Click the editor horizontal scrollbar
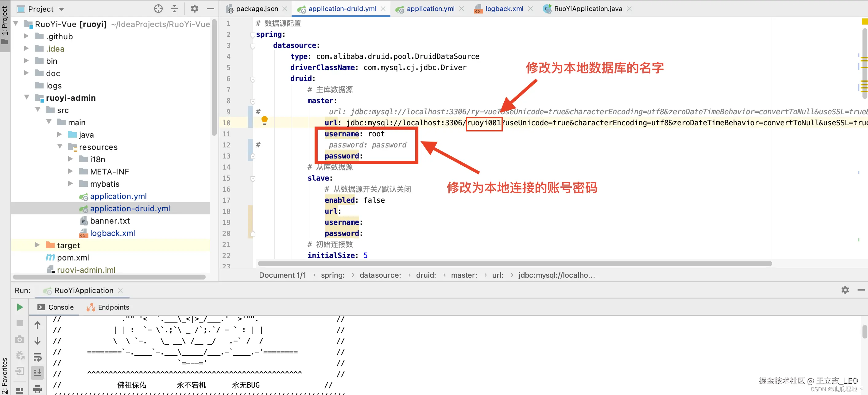This screenshot has width=868, height=395. pyautogui.click(x=514, y=264)
